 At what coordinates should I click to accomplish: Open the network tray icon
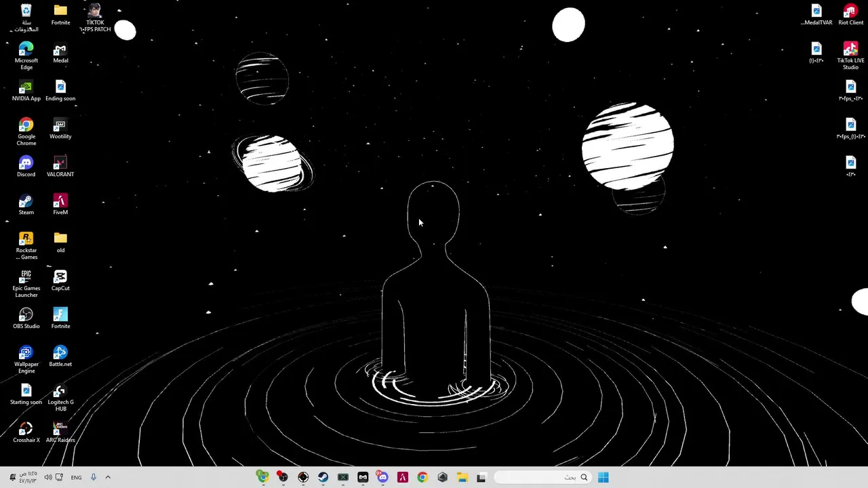[60, 477]
